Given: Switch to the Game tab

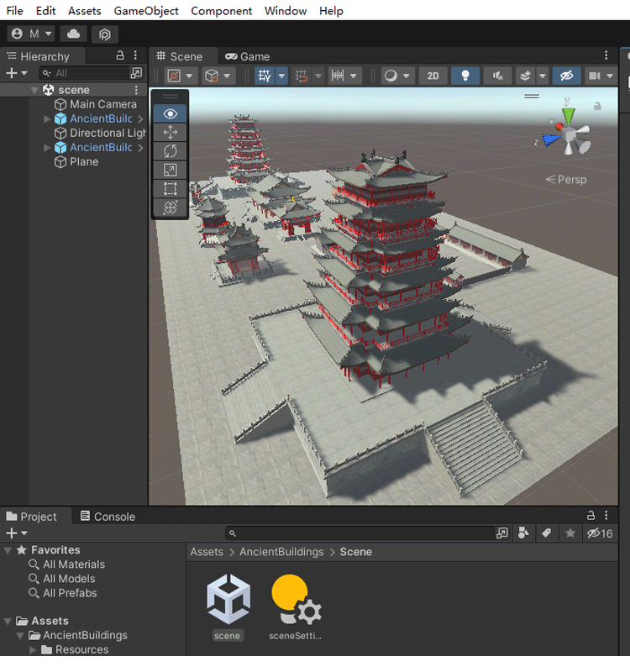Looking at the screenshot, I should pos(247,56).
